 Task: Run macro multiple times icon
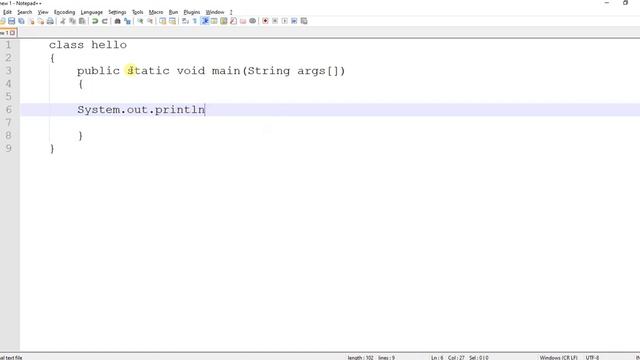(294, 21)
